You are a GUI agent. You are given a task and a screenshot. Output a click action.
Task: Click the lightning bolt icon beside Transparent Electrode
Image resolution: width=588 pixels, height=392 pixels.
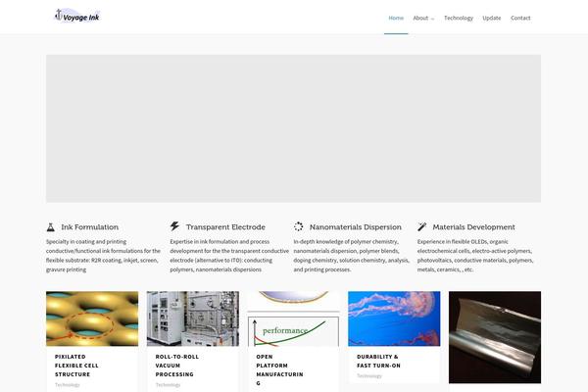pyautogui.click(x=174, y=226)
